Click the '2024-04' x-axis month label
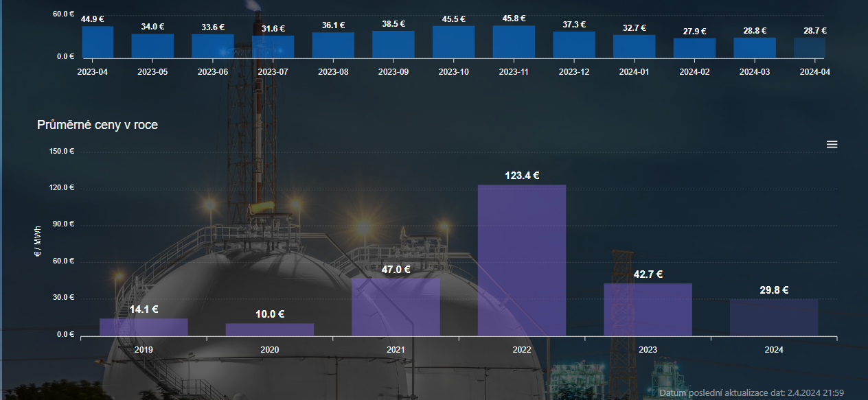This screenshot has height=400, width=868. click(x=815, y=71)
